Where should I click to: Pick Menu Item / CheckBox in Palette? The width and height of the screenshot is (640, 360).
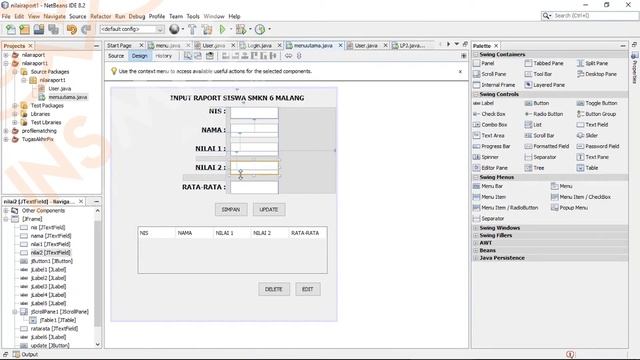pos(581,197)
